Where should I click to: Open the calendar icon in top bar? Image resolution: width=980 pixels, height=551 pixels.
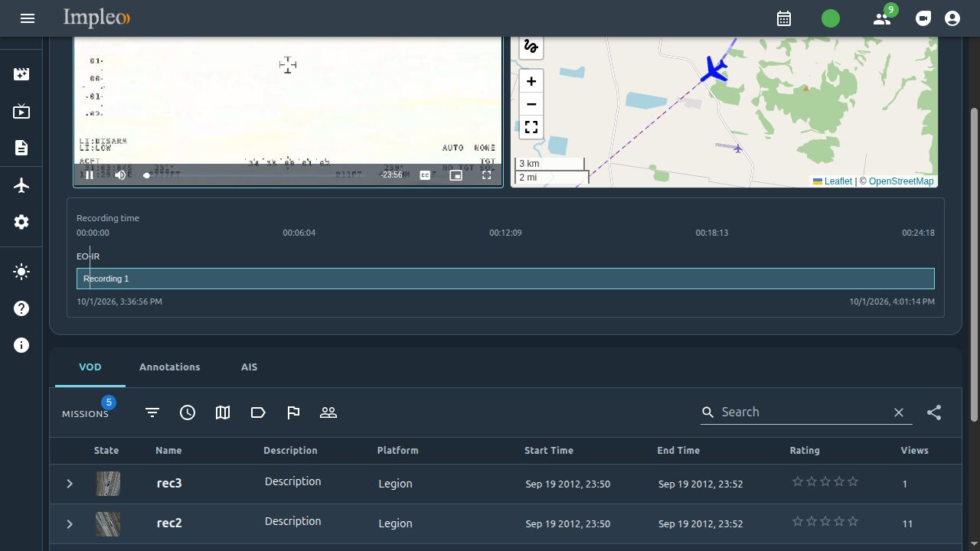click(784, 18)
